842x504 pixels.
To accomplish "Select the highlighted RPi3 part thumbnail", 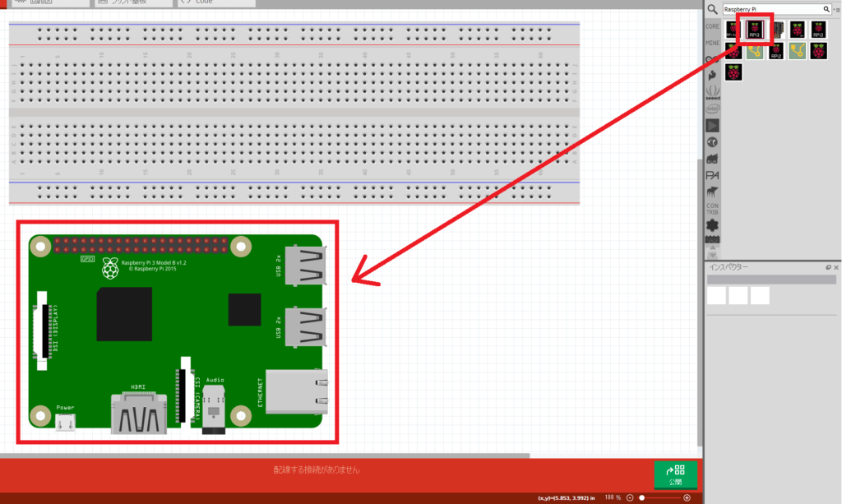I will tap(755, 30).
